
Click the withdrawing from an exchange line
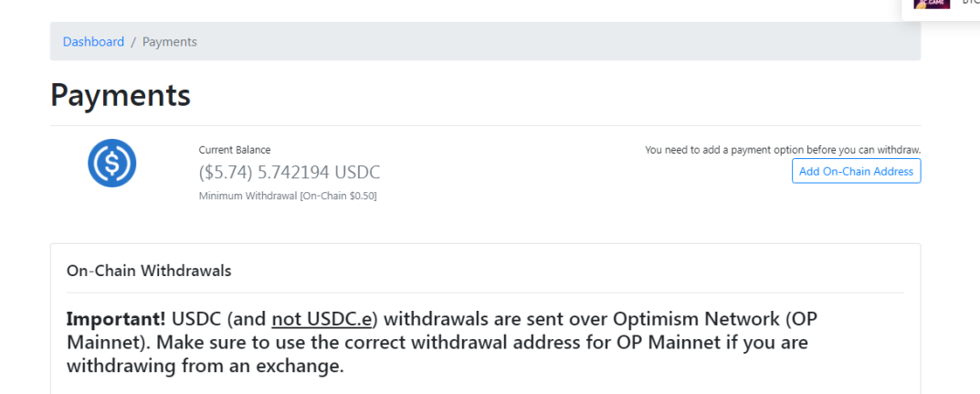[x=205, y=366]
